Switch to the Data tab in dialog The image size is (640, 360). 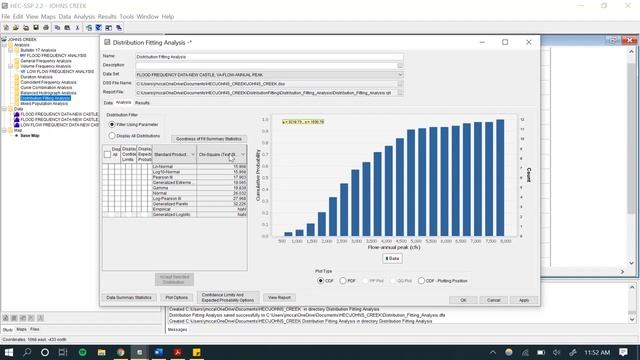click(108, 103)
